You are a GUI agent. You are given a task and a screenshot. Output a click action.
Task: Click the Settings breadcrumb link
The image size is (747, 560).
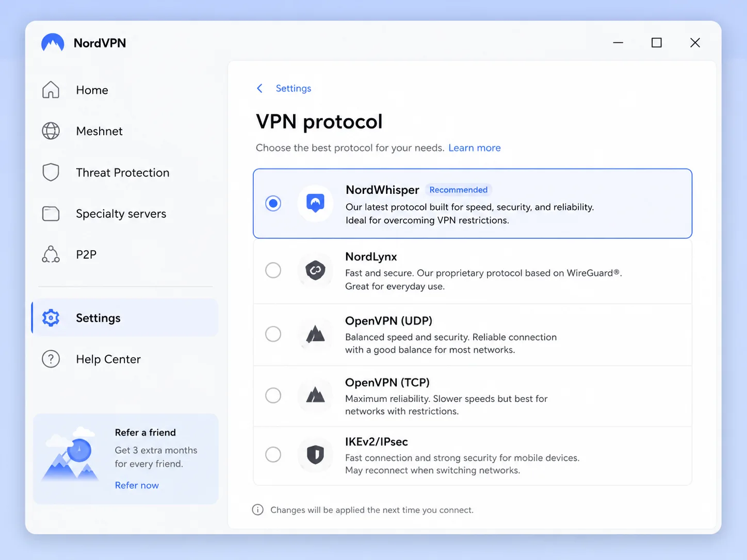click(294, 88)
